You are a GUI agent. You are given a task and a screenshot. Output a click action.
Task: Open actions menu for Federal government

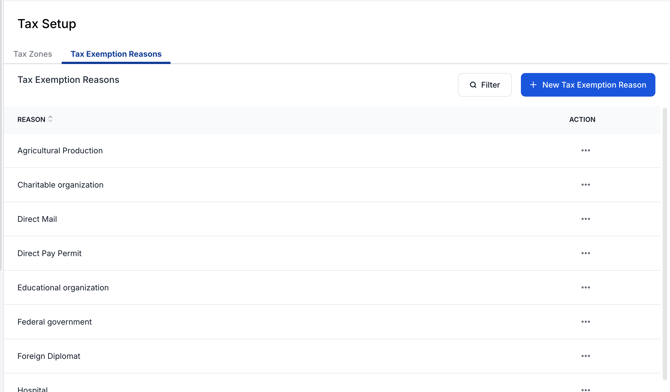click(x=585, y=321)
